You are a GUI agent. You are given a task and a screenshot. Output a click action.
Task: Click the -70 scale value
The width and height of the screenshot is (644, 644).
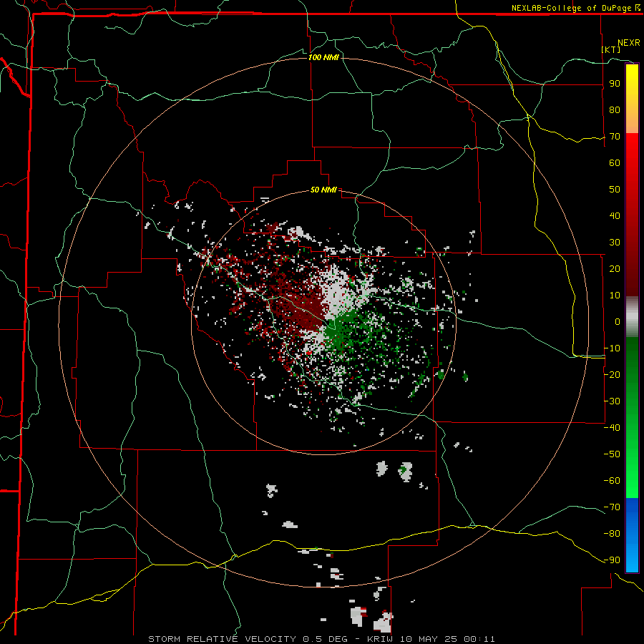[612, 507]
